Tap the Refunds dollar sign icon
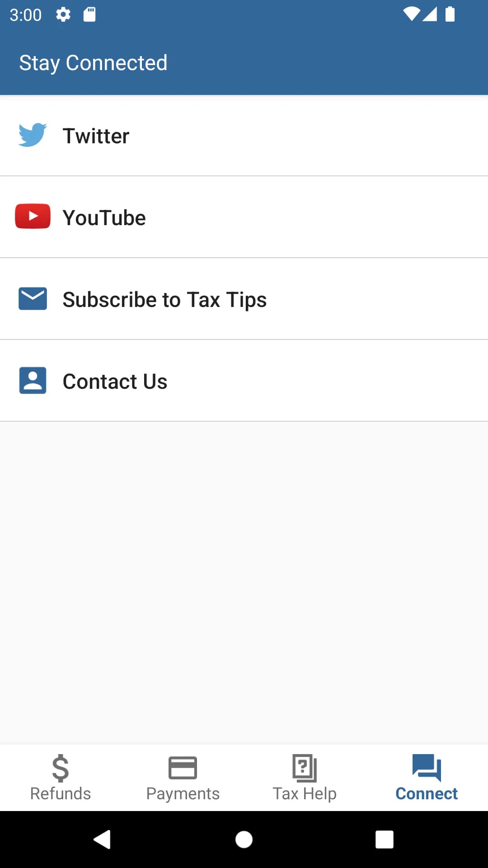 tap(61, 768)
